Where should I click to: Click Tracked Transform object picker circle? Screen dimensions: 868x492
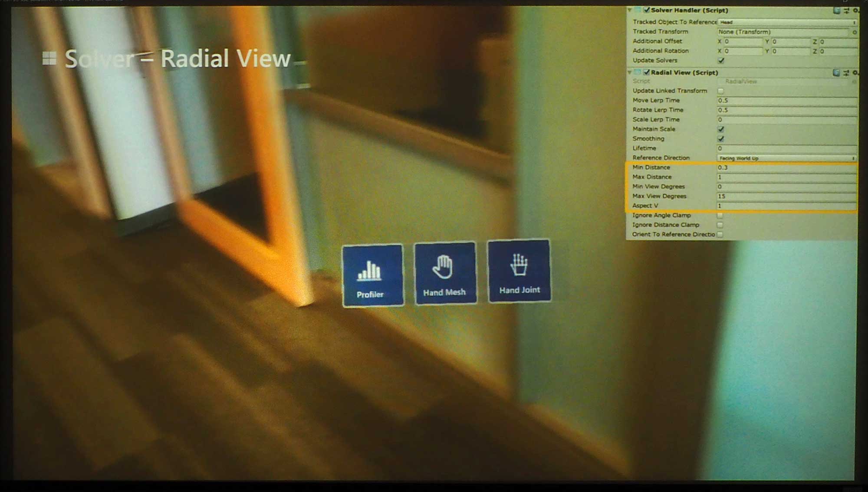pyautogui.click(x=854, y=32)
